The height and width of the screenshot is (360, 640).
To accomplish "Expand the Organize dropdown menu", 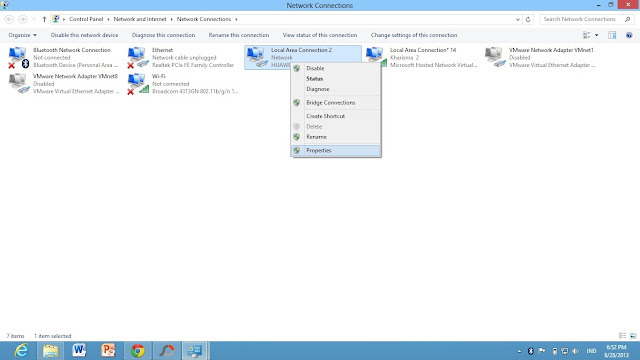I will [x=22, y=35].
